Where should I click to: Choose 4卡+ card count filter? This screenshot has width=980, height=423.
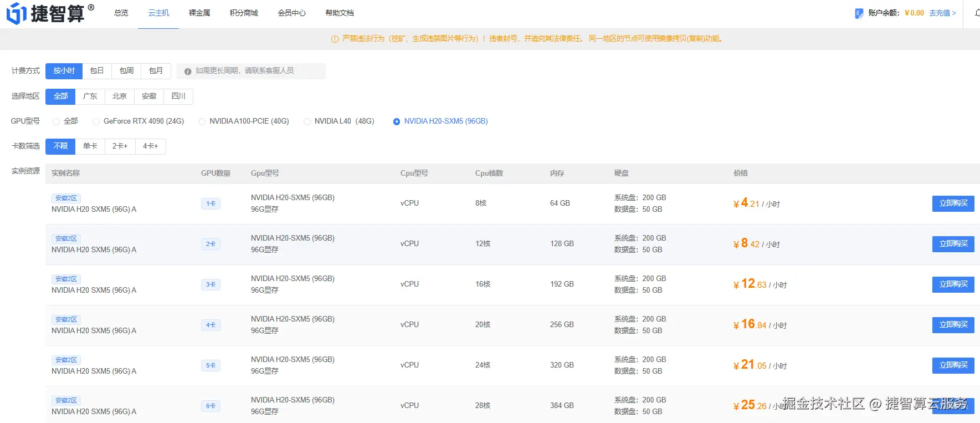tap(151, 146)
